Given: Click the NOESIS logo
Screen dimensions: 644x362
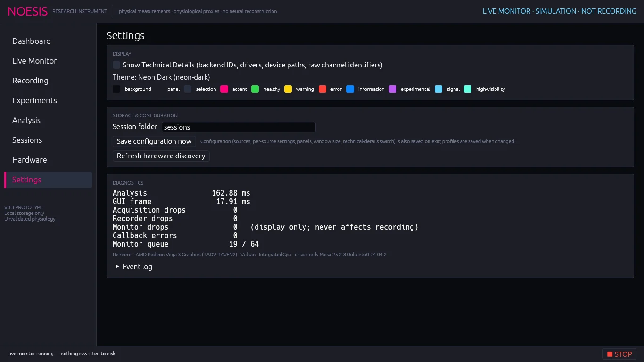Looking at the screenshot, I should (x=28, y=11).
